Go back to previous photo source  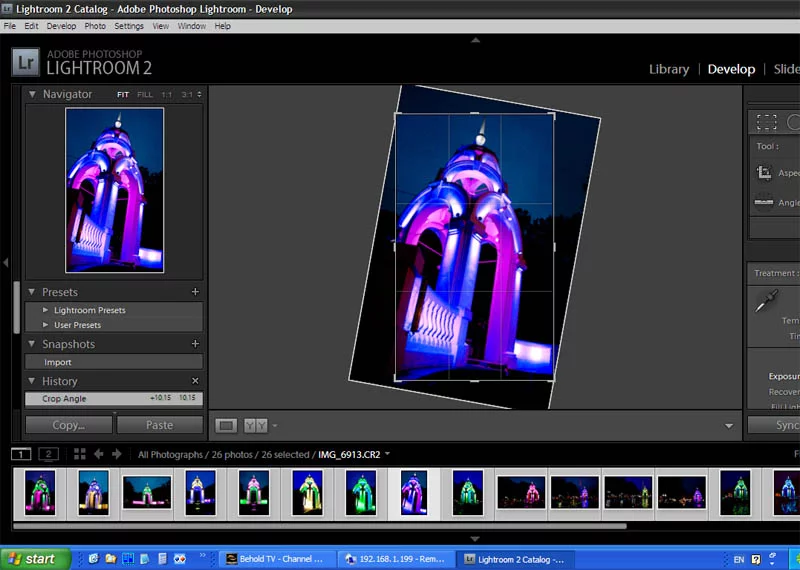click(100, 454)
